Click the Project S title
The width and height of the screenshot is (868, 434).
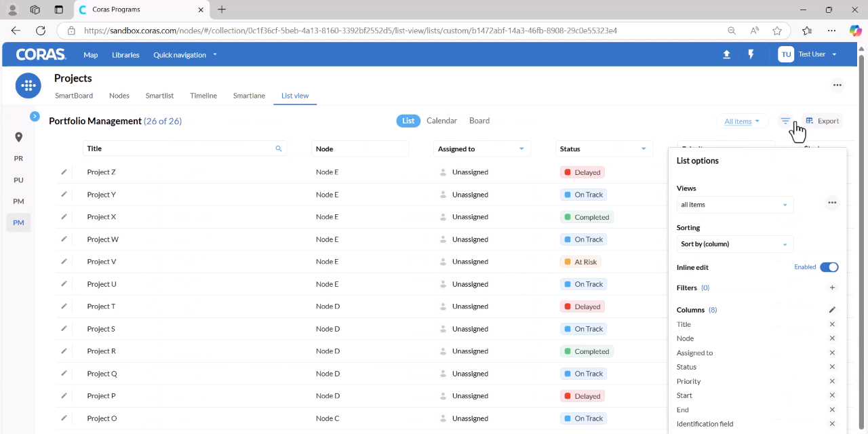pos(101,329)
